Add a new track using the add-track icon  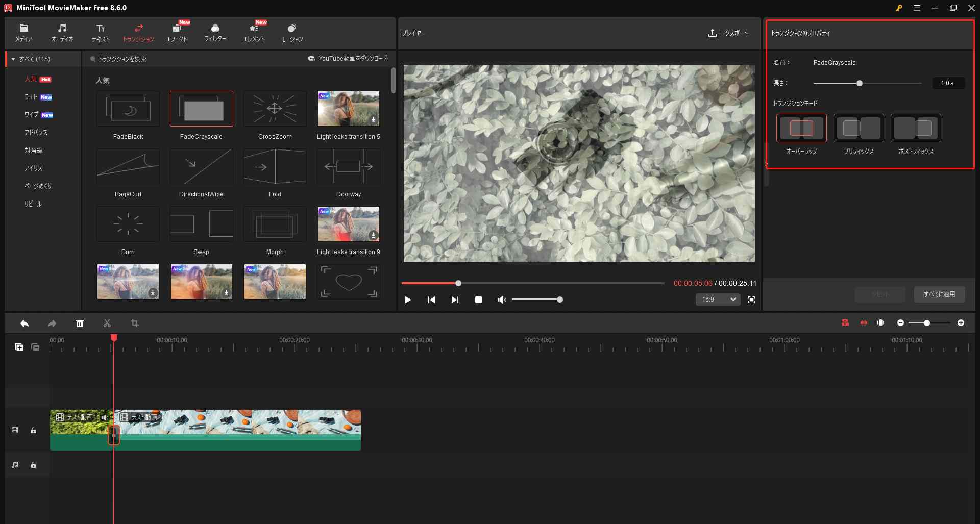click(19, 346)
